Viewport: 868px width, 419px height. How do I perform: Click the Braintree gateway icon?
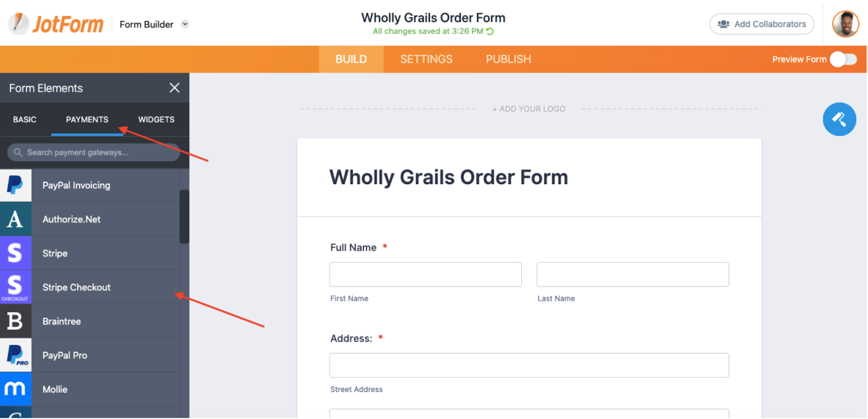15,321
